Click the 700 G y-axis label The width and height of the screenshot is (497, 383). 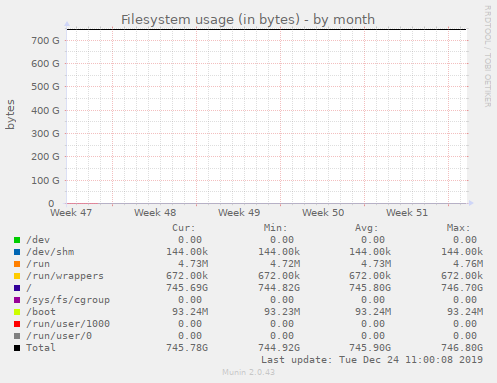[45, 41]
